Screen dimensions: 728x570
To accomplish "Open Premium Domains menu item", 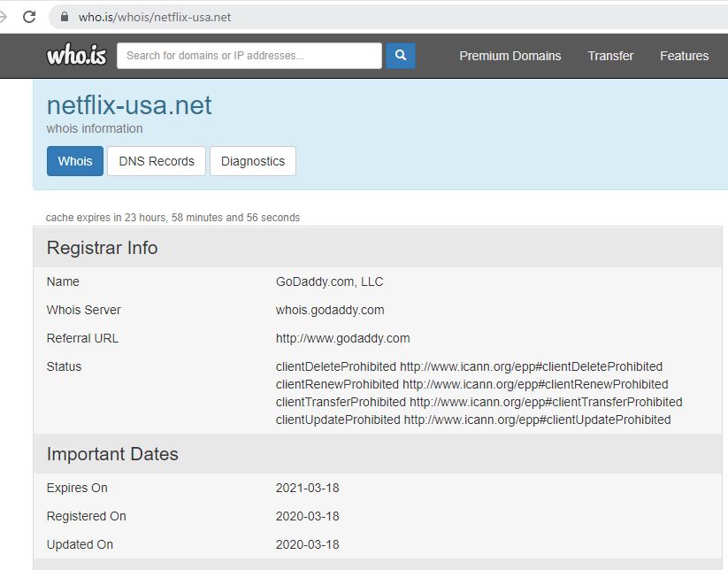I will pyautogui.click(x=510, y=56).
